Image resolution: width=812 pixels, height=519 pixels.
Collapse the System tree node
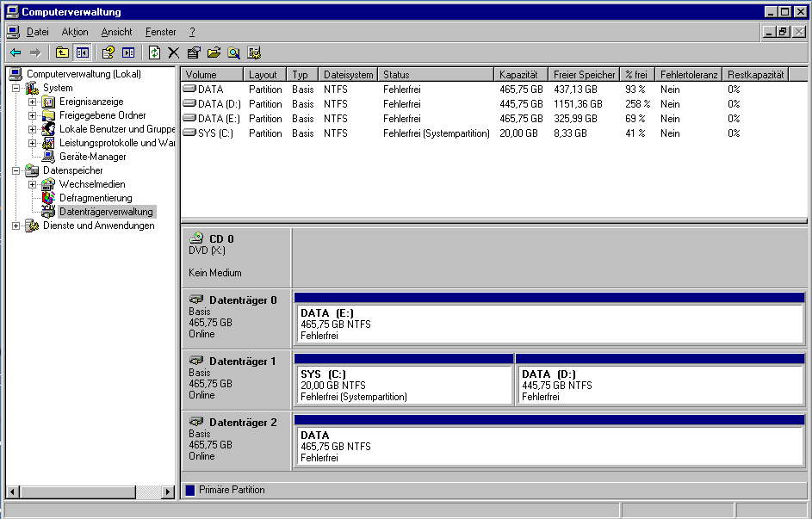point(15,88)
